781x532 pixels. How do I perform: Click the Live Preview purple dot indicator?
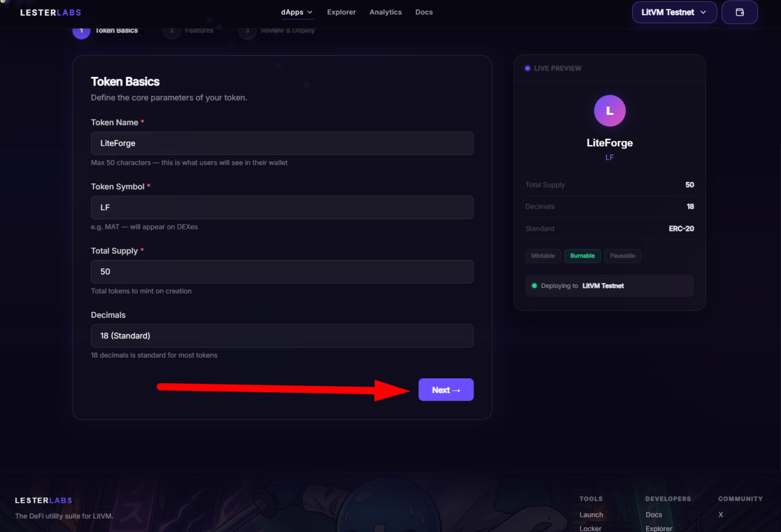coord(528,68)
